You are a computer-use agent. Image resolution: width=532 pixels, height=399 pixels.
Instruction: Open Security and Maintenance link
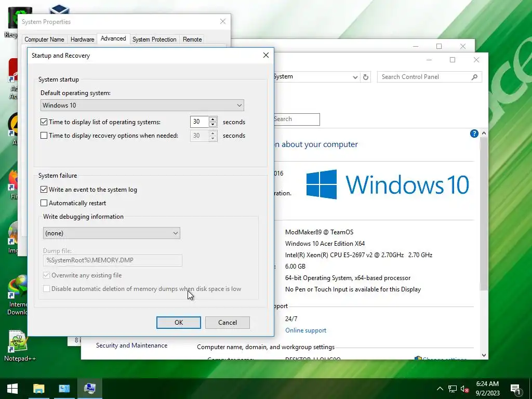(131, 345)
